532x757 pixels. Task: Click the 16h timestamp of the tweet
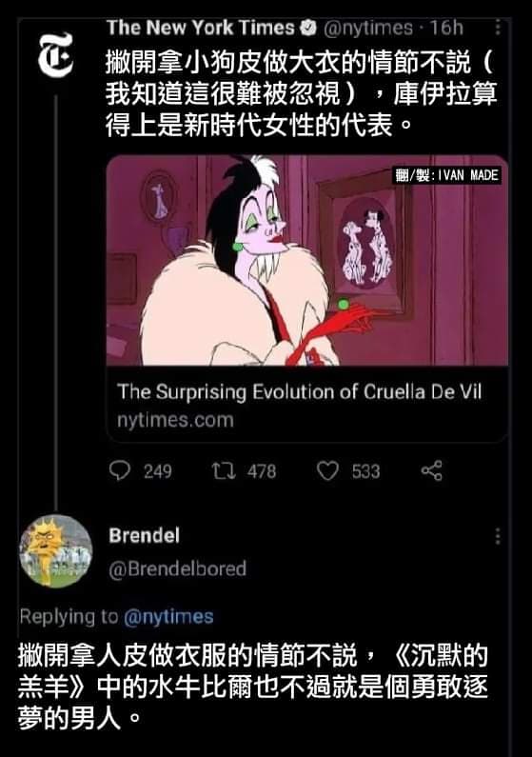446,28
